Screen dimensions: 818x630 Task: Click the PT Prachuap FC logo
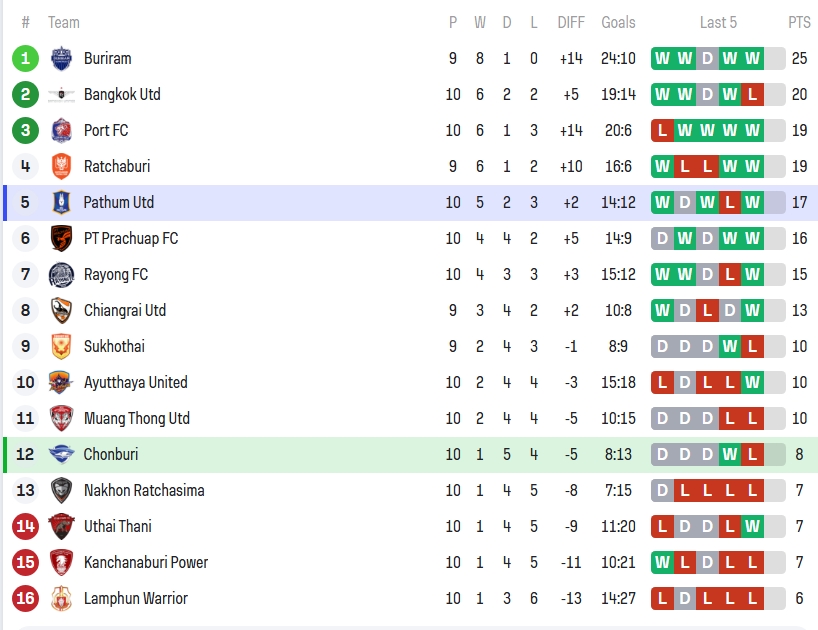[61, 238]
